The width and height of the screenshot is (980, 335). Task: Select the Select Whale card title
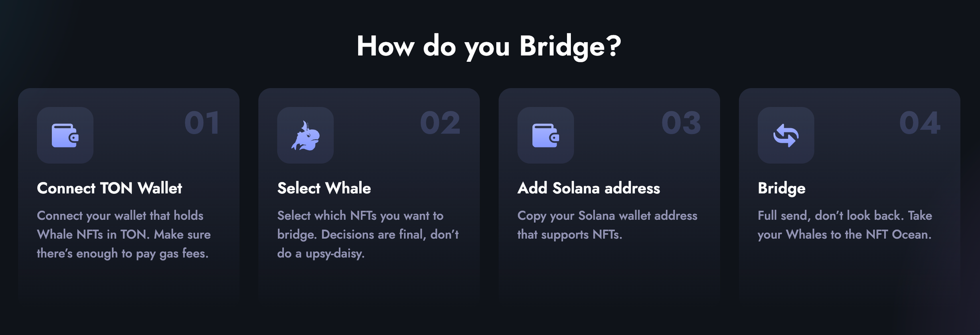pyautogui.click(x=324, y=188)
